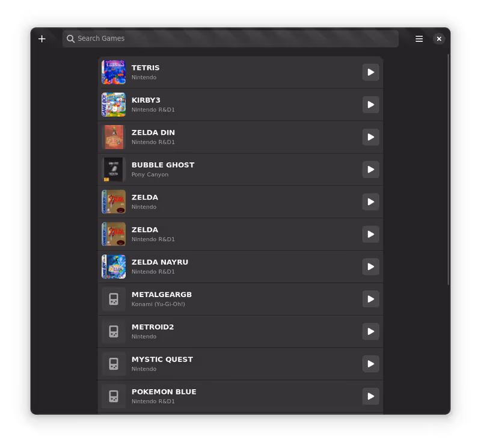Play the TETRIS game
The height and width of the screenshot is (448, 481).
tap(370, 72)
